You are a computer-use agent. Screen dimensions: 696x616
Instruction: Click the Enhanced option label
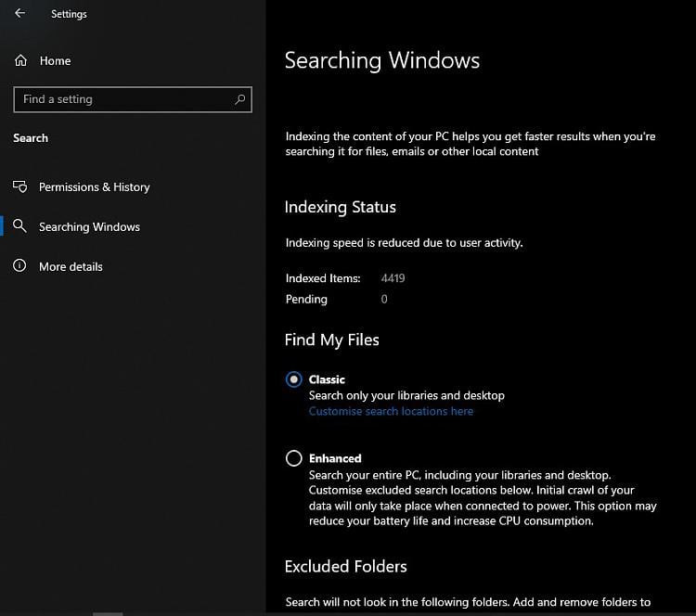tap(335, 458)
